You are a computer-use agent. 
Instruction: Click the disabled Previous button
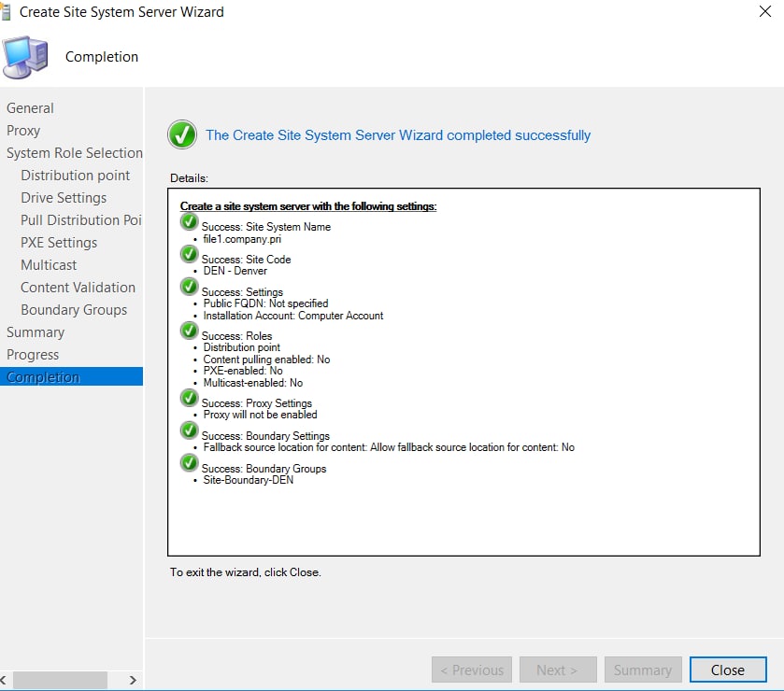tap(472, 670)
